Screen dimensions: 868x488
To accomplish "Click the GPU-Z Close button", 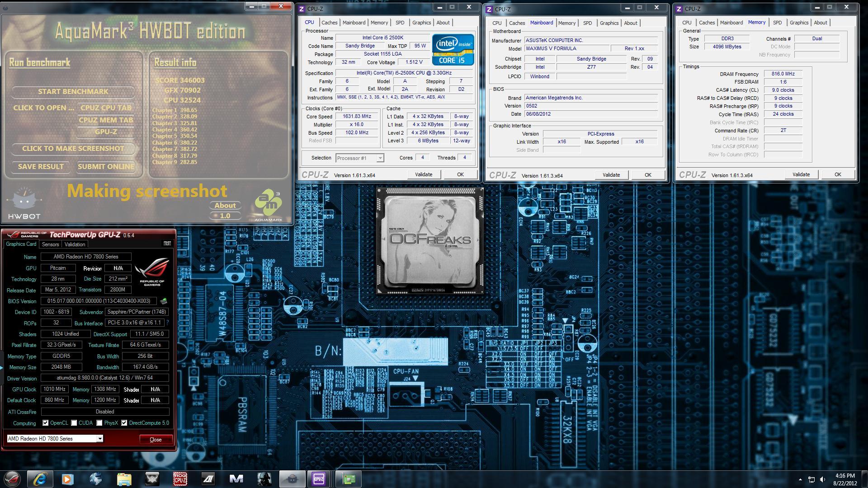I will [x=156, y=440].
